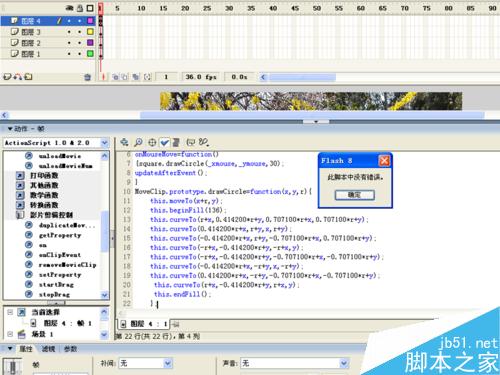500x375 pixels.
Task: Select the 图层 2 layer name
Action: pyautogui.click(x=31, y=43)
